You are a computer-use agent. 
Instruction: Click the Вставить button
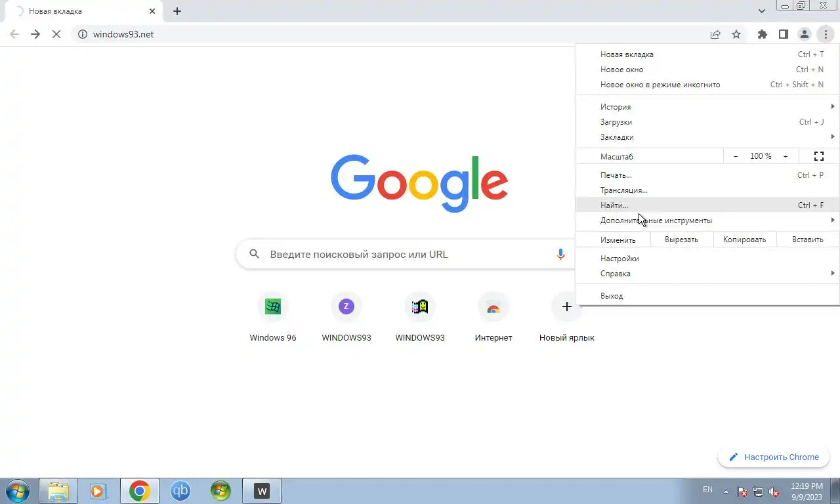[807, 240]
